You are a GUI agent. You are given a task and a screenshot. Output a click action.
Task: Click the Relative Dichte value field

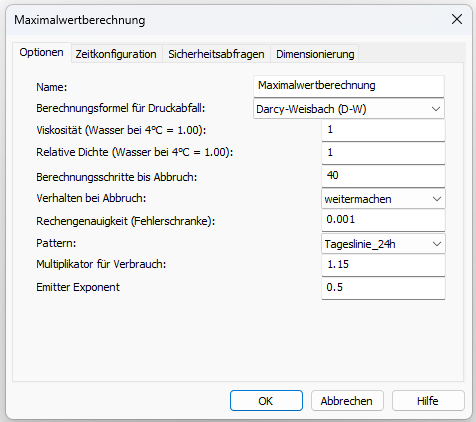click(x=383, y=153)
